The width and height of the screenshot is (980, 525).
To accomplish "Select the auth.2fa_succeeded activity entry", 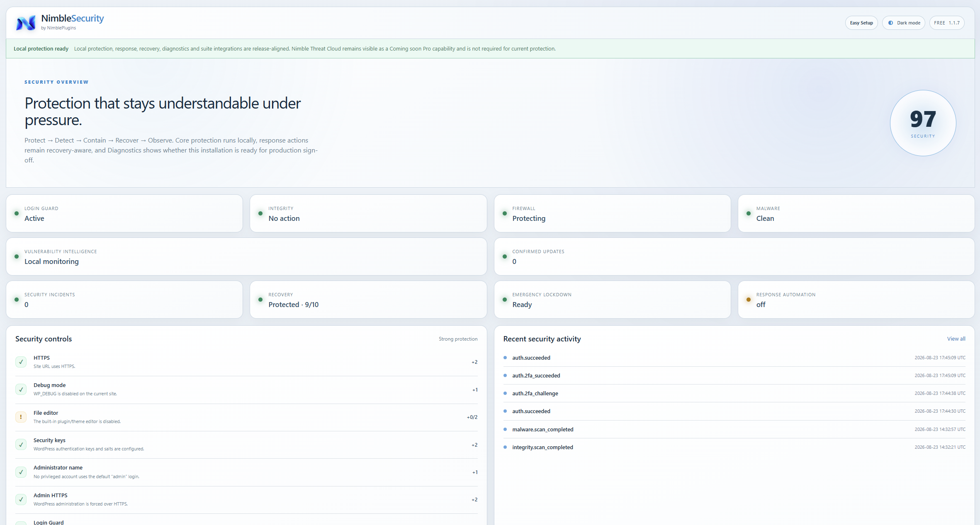I will pyautogui.click(x=734, y=375).
